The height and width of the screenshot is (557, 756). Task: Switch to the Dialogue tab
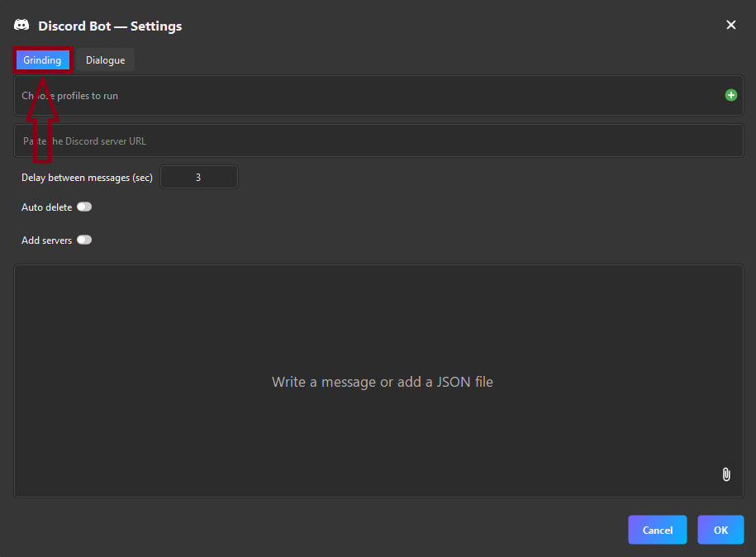(105, 60)
